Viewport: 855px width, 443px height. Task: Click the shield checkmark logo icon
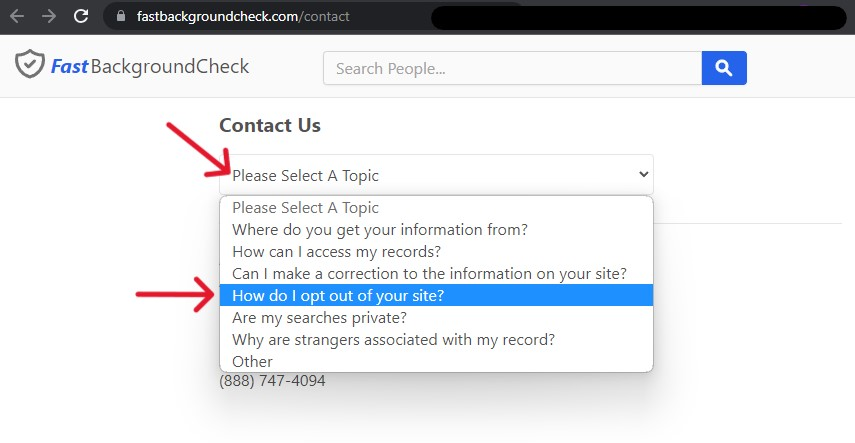point(29,66)
